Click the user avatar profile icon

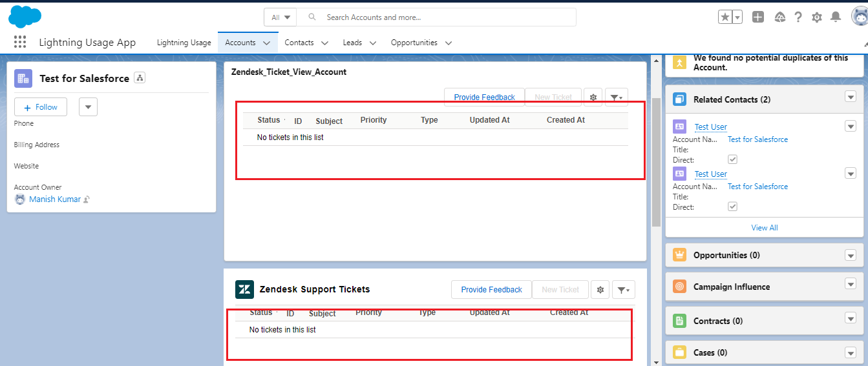(x=859, y=17)
